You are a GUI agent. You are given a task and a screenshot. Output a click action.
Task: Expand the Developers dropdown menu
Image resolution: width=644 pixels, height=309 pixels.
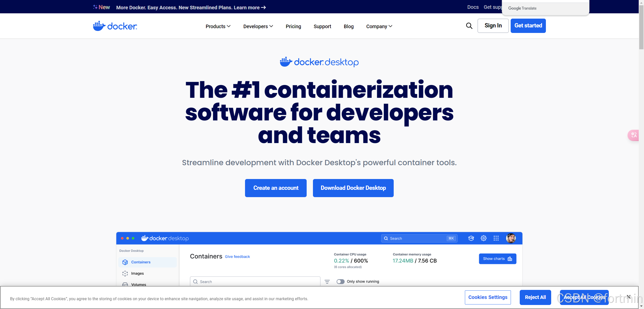pos(258,26)
